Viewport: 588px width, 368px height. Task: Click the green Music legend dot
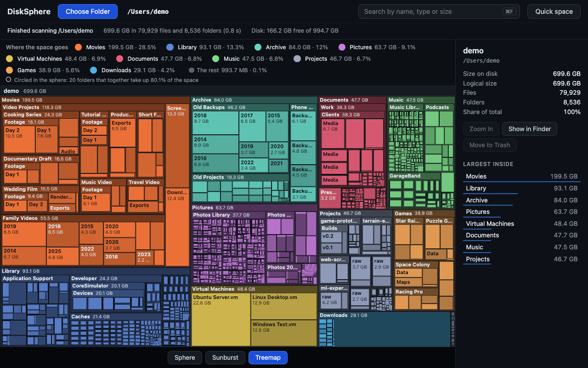pos(215,58)
